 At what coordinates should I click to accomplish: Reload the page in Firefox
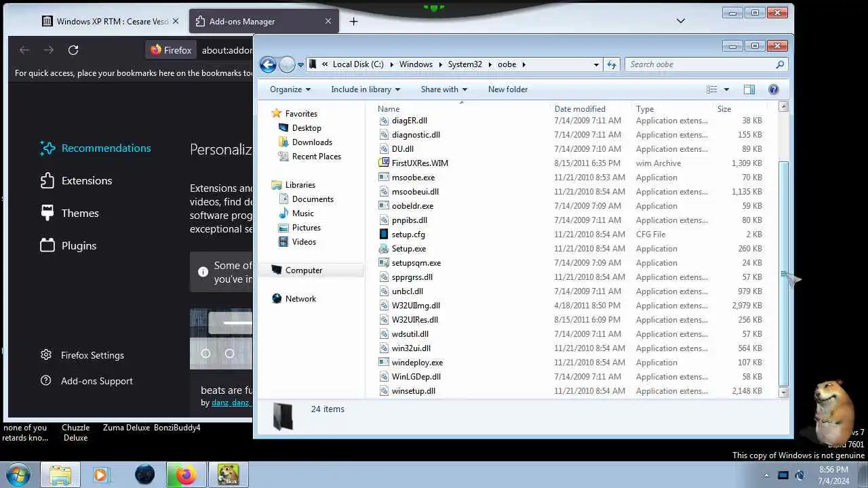tap(73, 49)
